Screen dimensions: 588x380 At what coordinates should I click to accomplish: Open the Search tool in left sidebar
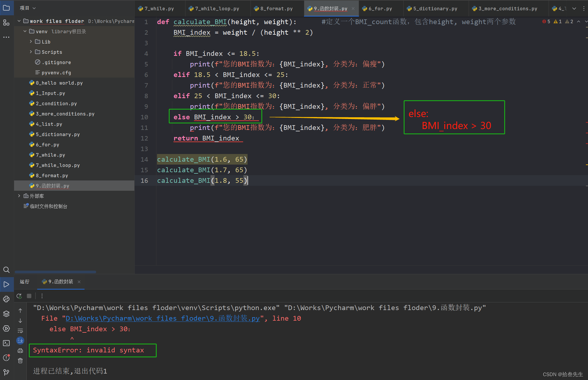tap(6, 270)
